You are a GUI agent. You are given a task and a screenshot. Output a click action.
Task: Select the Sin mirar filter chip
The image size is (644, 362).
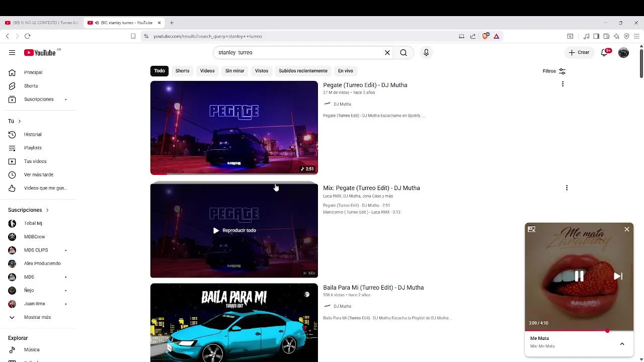(x=234, y=71)
